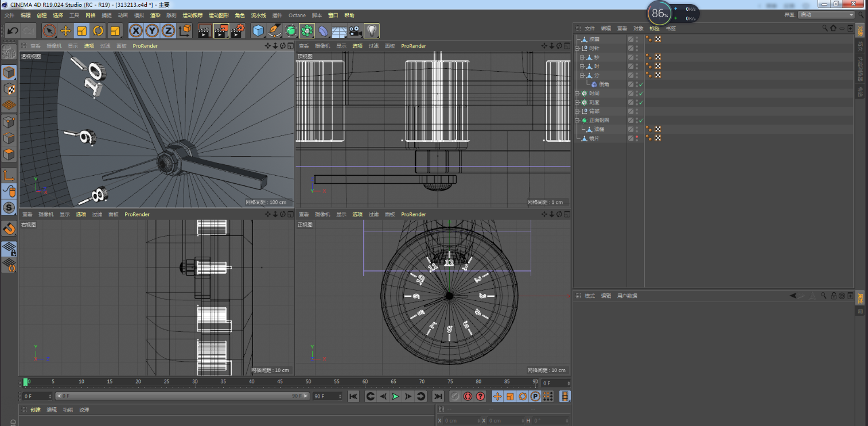Toggle the green enable check for 刻度
The image size is (868, 426).
tap(641, 102)
